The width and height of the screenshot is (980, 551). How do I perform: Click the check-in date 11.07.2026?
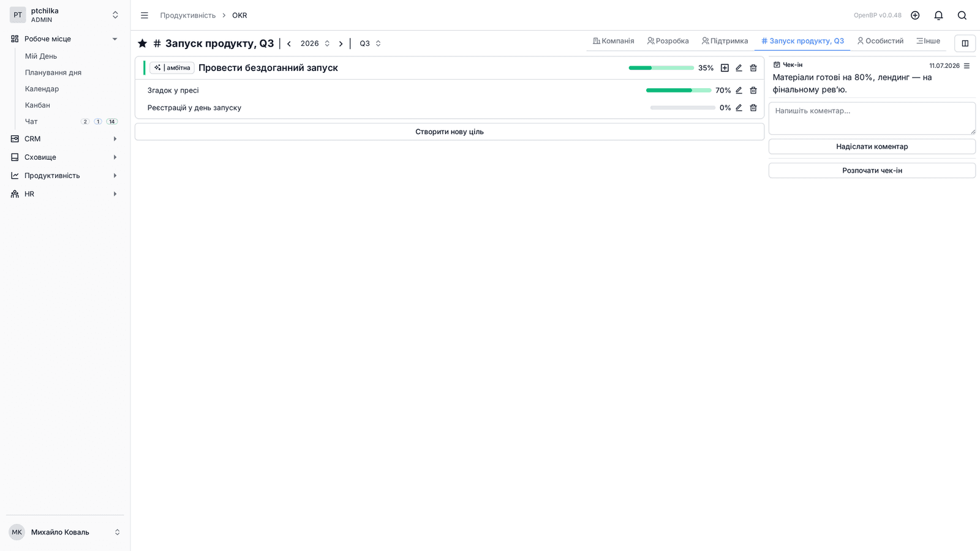(x=944, y=66)
